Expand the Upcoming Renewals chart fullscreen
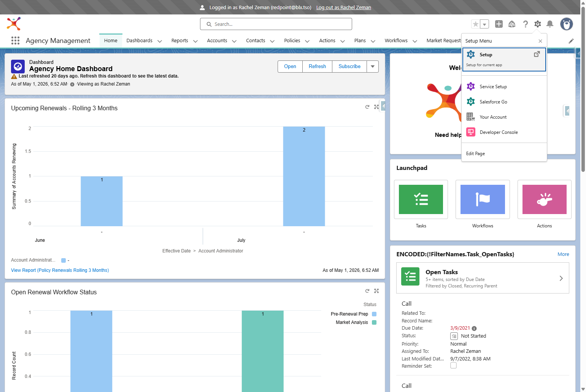Viewport: 586px width, 392px height. [376, 107]
